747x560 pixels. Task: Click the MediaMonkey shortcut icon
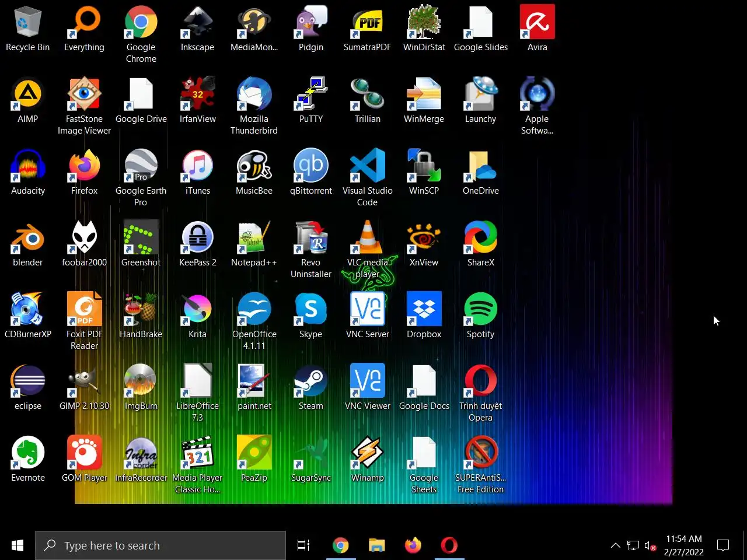pyautogui.click(x=254, y=23)
